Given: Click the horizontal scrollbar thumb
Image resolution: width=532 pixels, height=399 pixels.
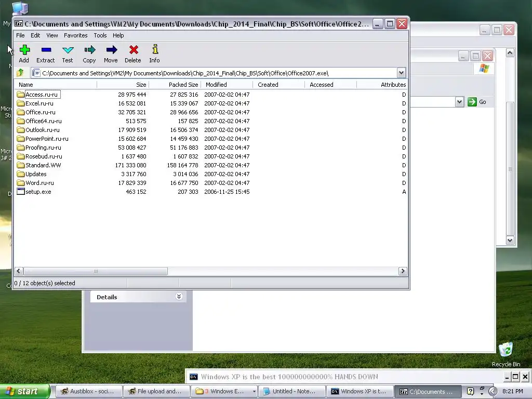Looking at the screenshot, I should pyautogui.click(x=96, y=271).
